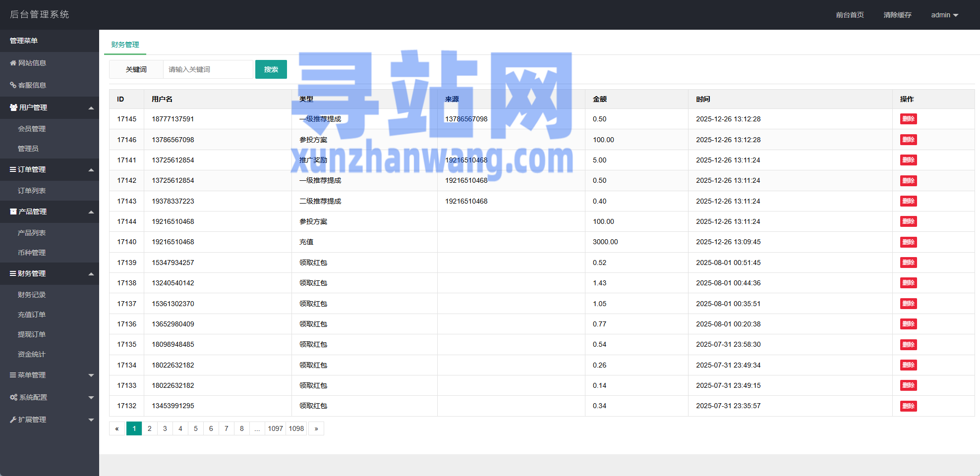Click the home icon beside 网站信息
The image size is (980, 476).
pyautogui.click(x=13, y=63)
